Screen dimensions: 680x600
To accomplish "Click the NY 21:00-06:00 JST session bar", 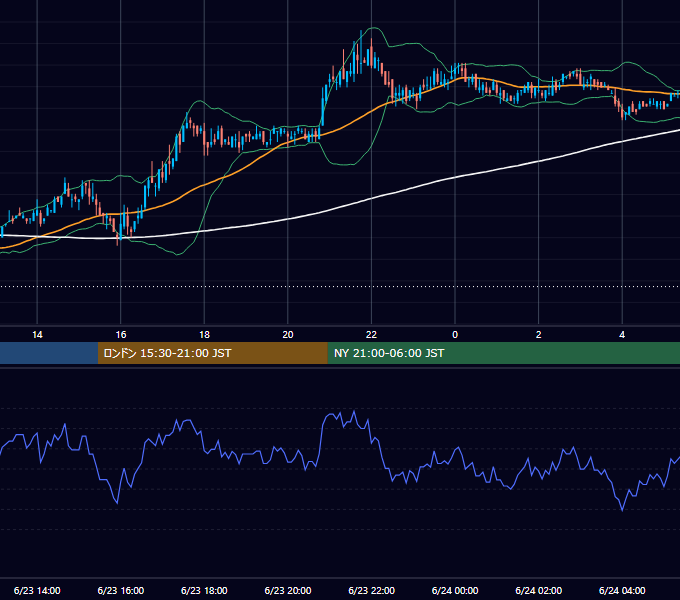I will pos(503,353).
